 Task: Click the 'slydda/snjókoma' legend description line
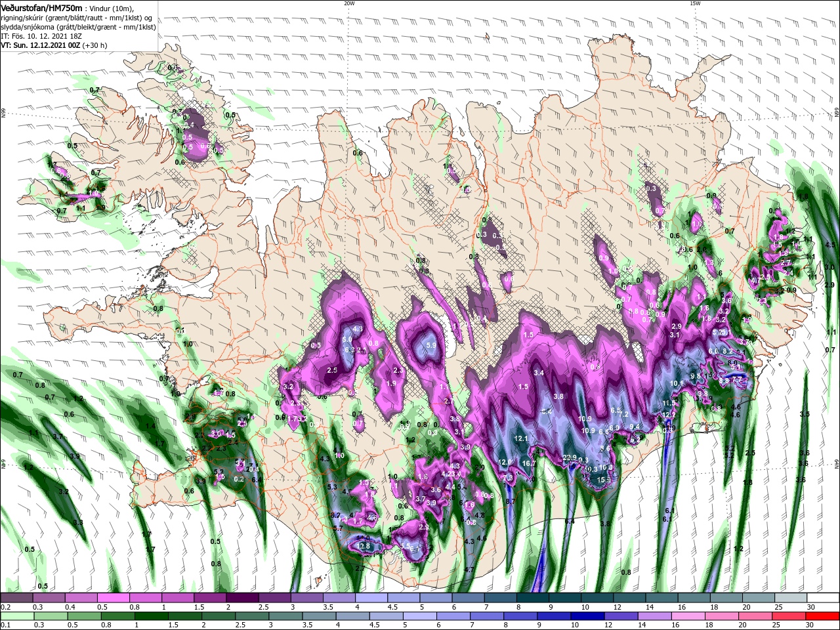(x=78, y=27)
